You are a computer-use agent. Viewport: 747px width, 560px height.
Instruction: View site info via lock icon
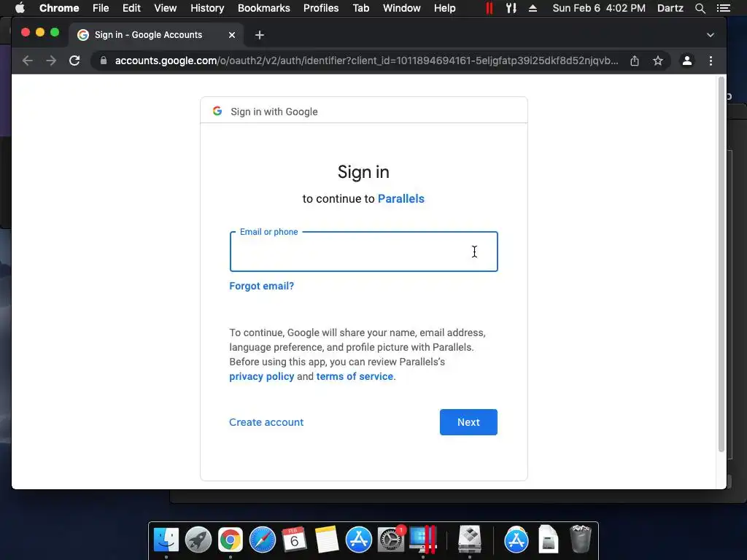point(104,61)
